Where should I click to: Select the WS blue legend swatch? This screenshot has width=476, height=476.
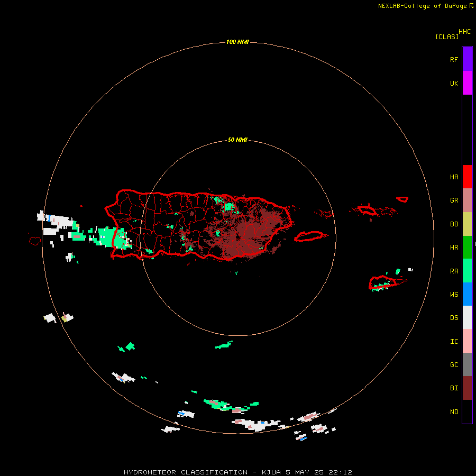pos(467,294)
